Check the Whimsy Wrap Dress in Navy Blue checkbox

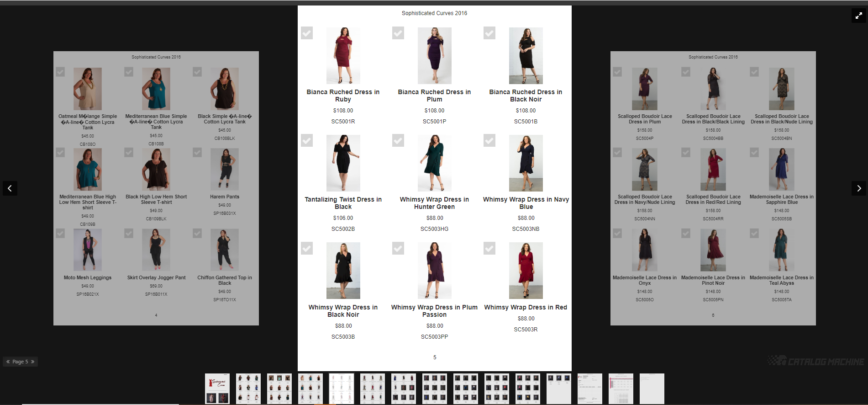tap(489, 140)
